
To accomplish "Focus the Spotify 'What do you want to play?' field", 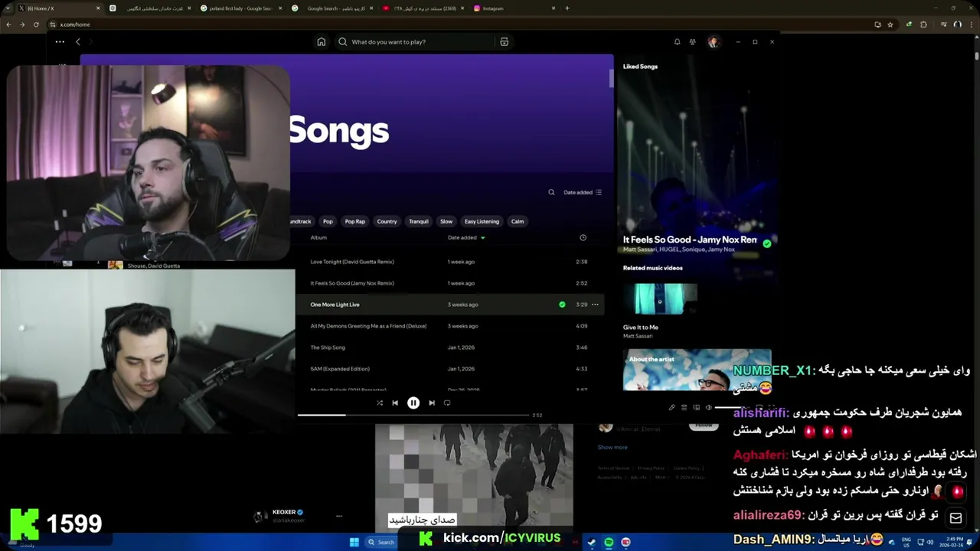I will click(x=415, y=41).
